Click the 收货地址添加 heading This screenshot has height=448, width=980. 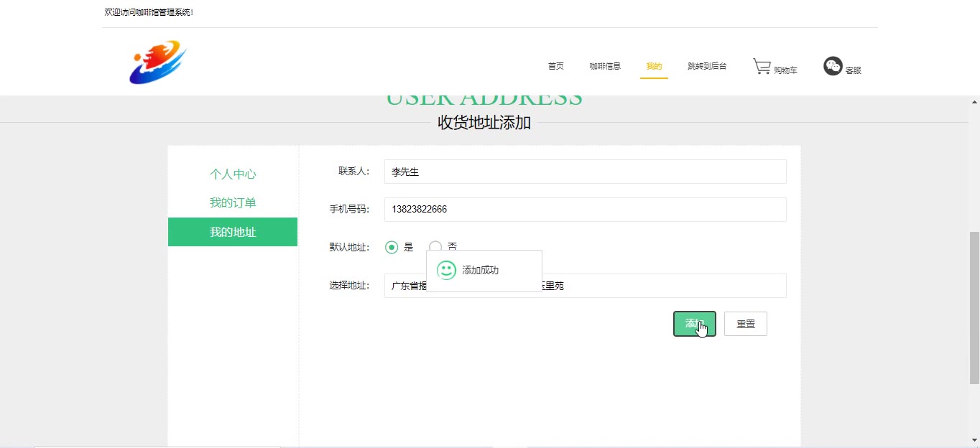[484, 123]
